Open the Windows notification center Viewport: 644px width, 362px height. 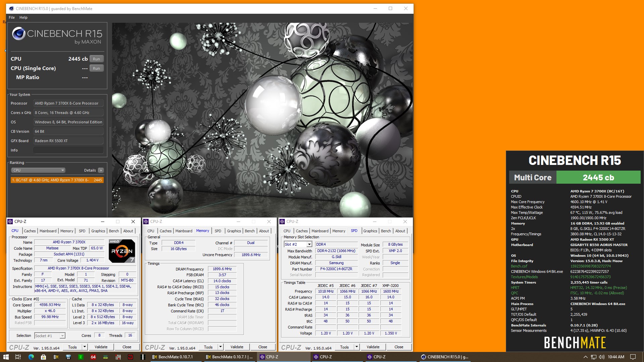pyautogui.click(x=633, y=357)
